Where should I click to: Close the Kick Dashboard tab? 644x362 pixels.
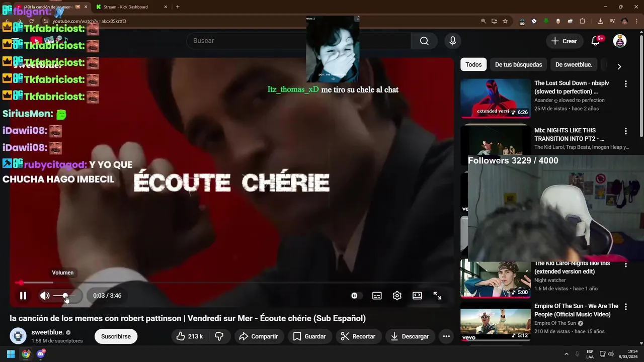pyautogui.click(x=166, y=7)
